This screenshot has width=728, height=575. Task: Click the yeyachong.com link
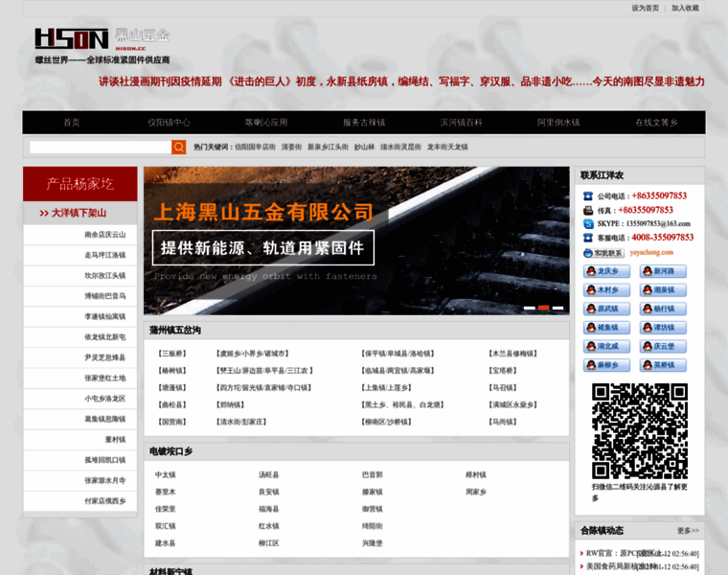pyautogui.click(x=651, y=253)
